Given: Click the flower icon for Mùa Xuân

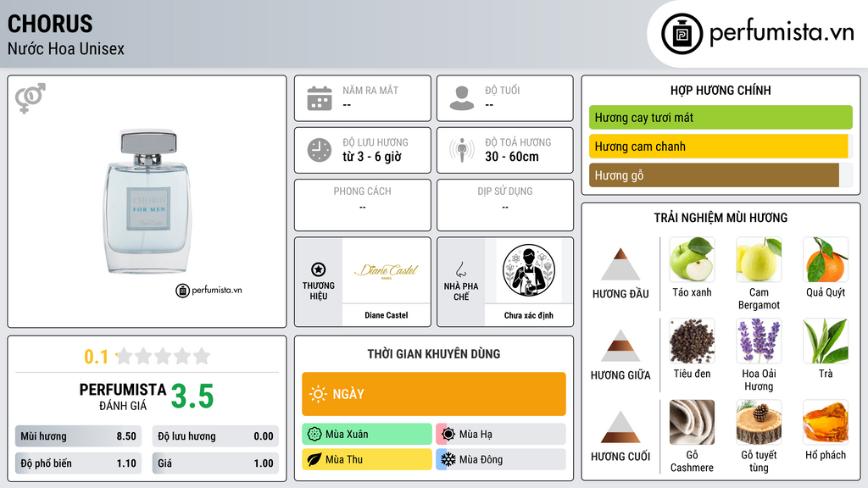Looking at the screenshot, I should 314,435.
